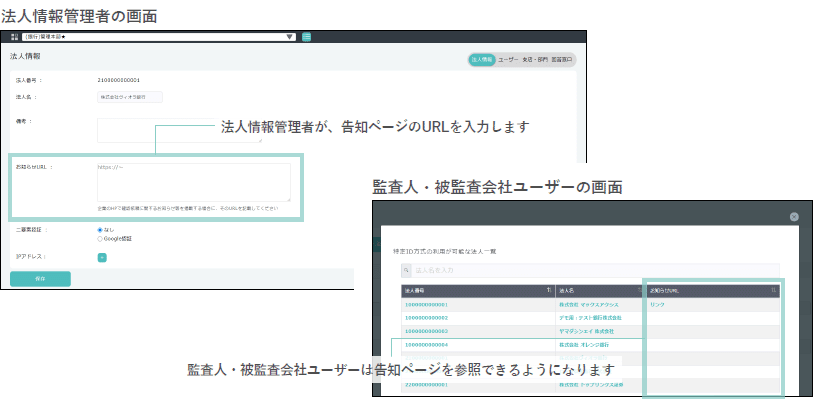Sort by お知らせURL column arrows

pos(773,291)
